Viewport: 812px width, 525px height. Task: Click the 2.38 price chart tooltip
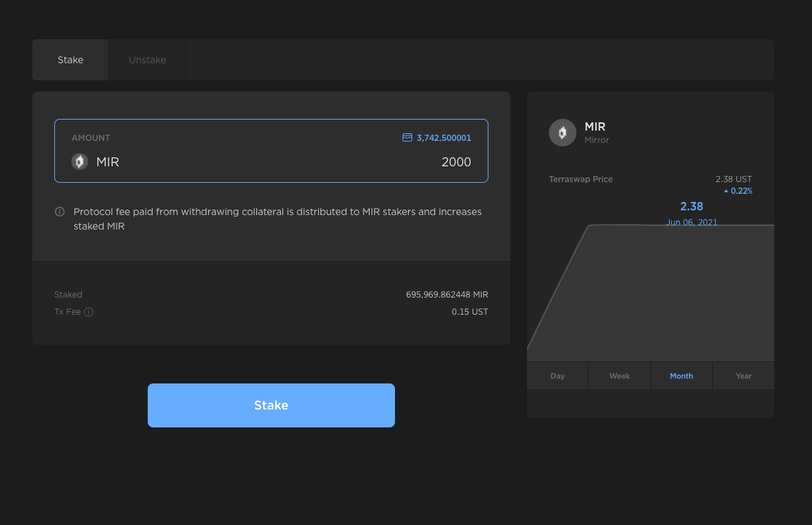[691, 207]
